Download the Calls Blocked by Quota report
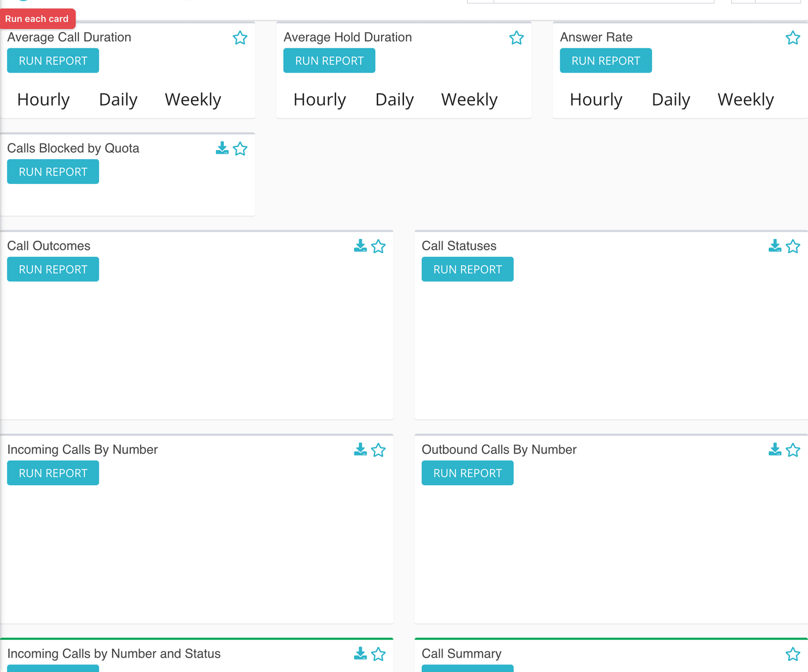808x672 pixels. click(222, 148)
